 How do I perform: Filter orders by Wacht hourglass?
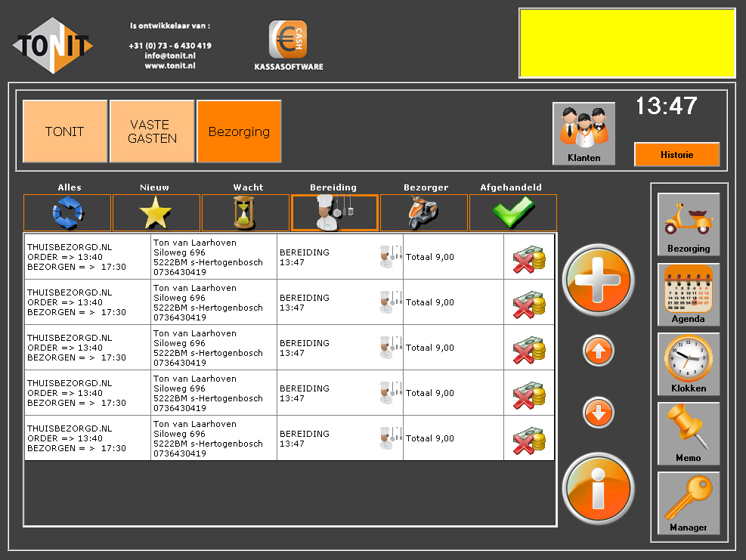coord(245,212)
